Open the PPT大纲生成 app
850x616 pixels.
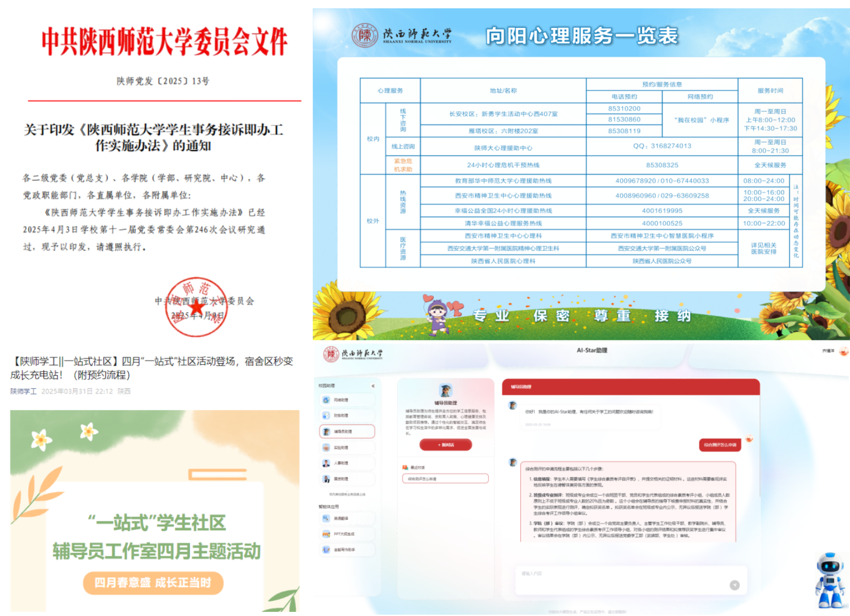pyautogui.click(x=326, y=534)
